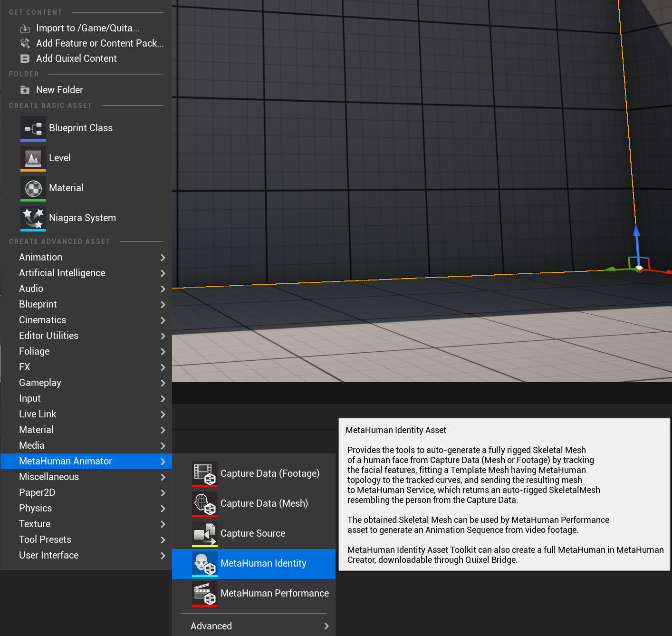
Task: Select the MetaHuman Identity asset
Action: 263,563
